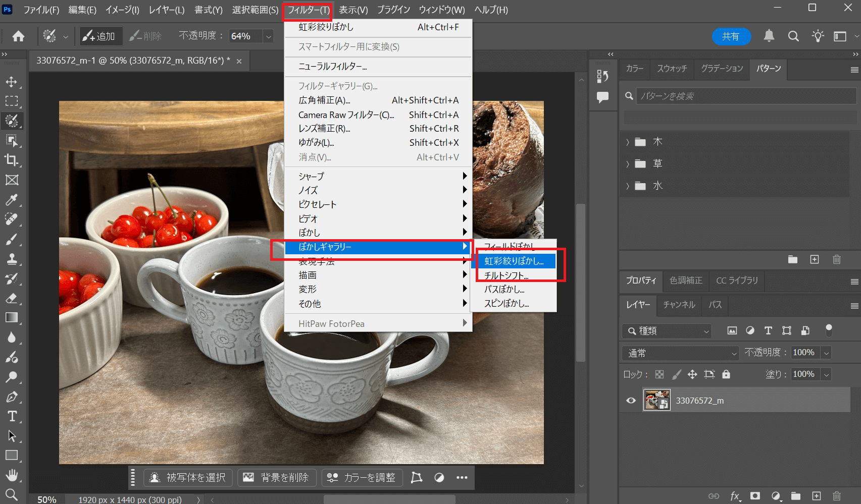The image size is (861, 504).
Task: Select the Crop tool
Action: (12, 160)
